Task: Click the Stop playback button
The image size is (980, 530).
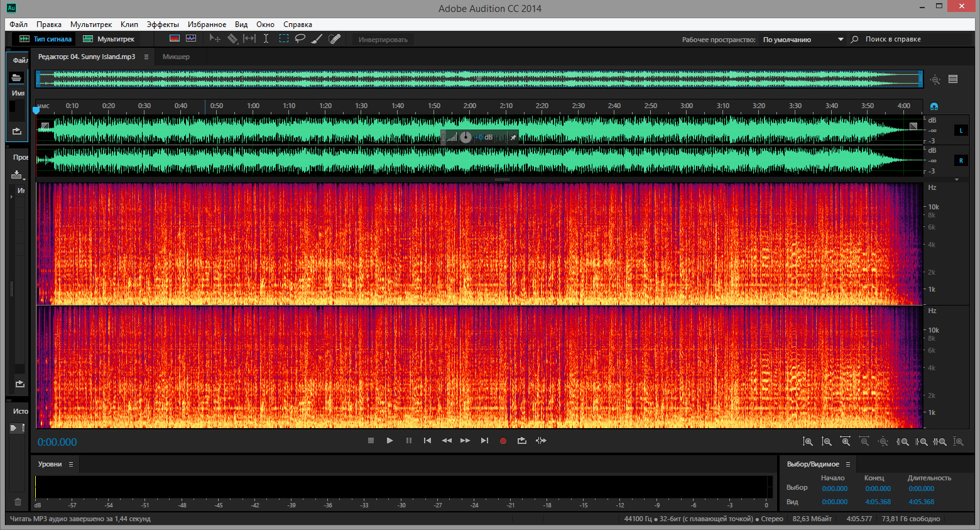Action: [371, 441]
